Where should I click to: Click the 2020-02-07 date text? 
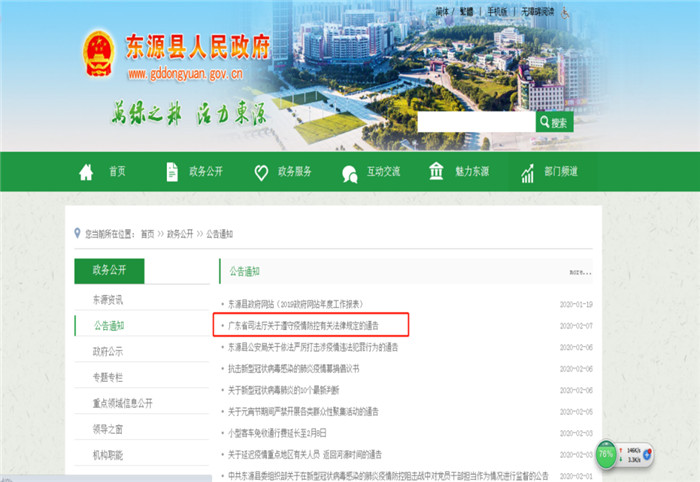pos(576,326)
